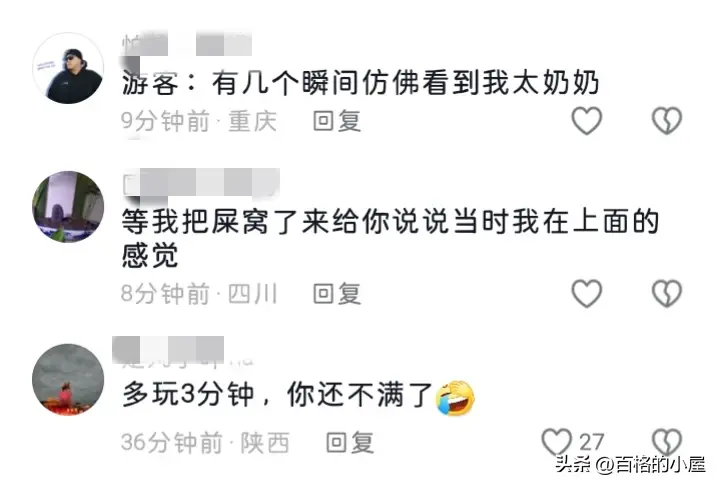Open avatar of the Shaanxi commenter
Image resolution: width=719 pixels, height=487 pixels.
(x=68, y=379)
